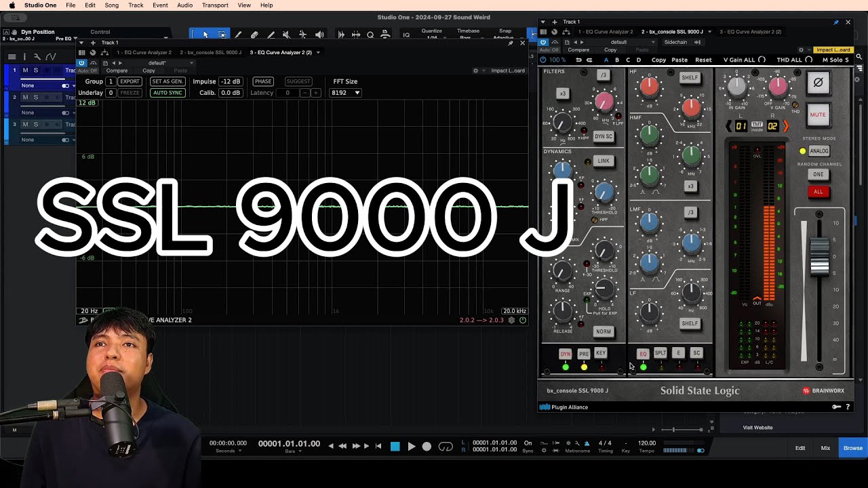
Task: Click the ALL random channel button
Action: tap(818, 192)
